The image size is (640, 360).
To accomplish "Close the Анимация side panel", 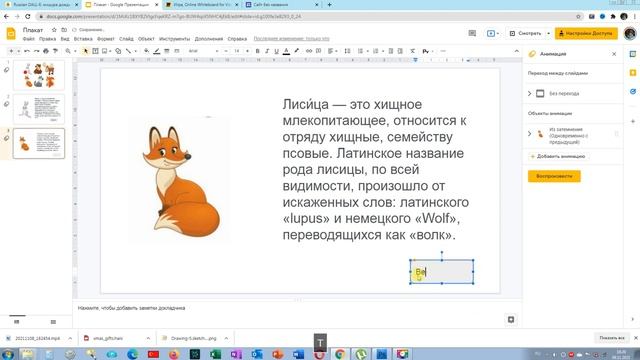I will coord(614,54).
